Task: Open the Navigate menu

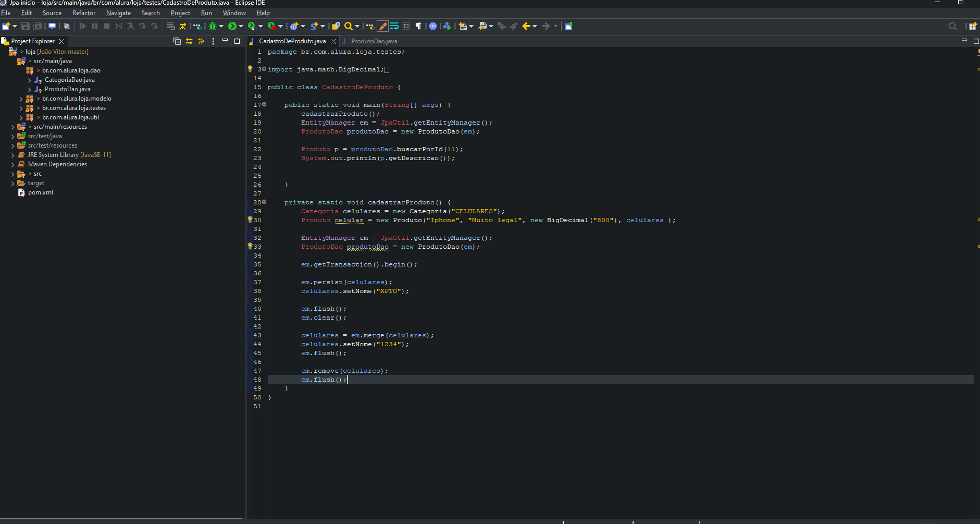Action: pos(118,13)
